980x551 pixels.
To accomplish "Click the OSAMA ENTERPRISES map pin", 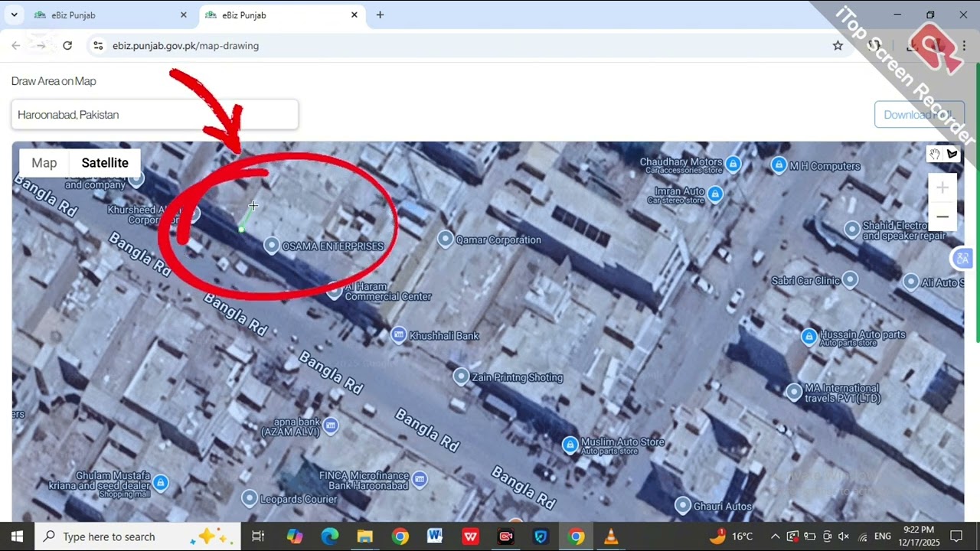I will pyautogui.click(x=271, y=245).
